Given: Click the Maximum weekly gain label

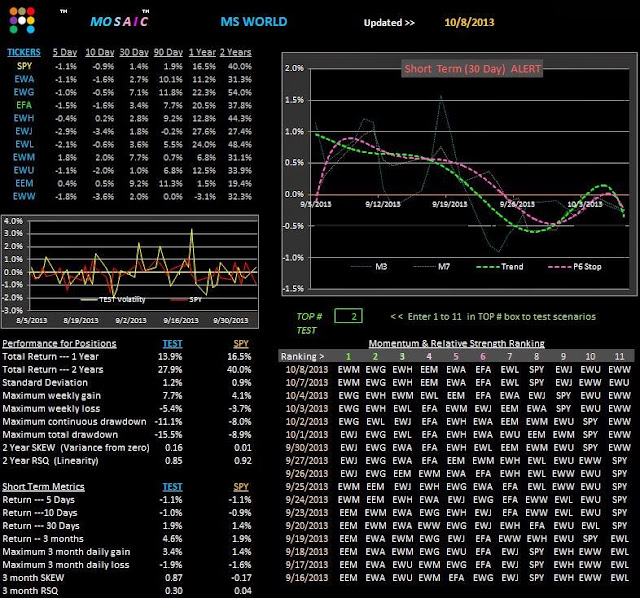Looking at the screenshot, I should point(51,396).
